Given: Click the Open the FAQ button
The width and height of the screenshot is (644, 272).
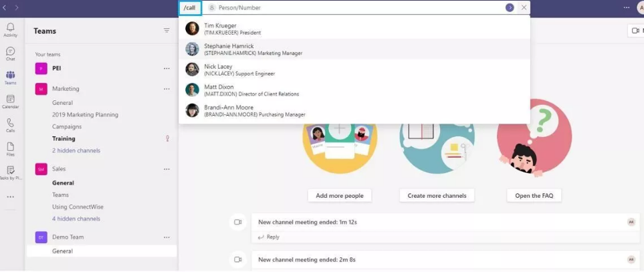Looking at the screenshot, I should pos(534,196).
